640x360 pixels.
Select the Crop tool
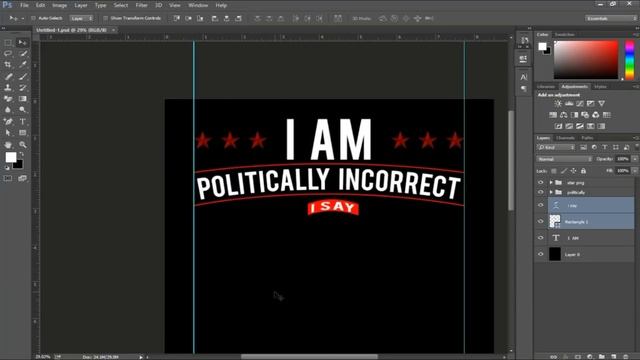coord(8,64)
